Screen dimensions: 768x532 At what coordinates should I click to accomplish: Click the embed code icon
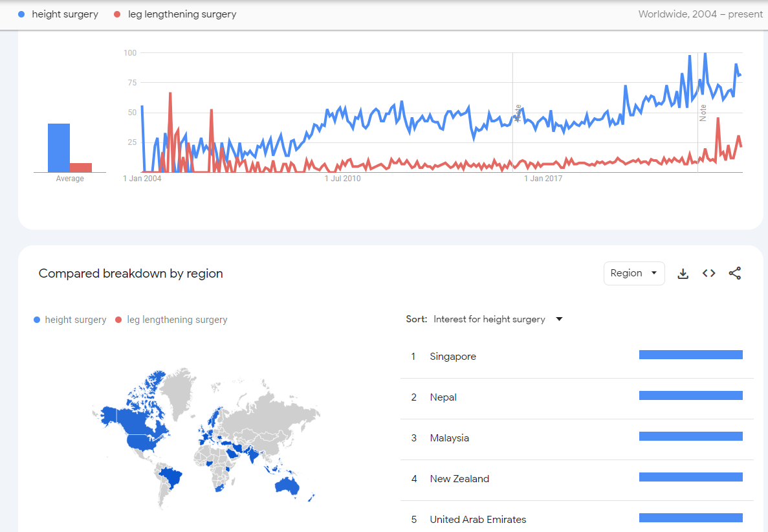(709, 274)
